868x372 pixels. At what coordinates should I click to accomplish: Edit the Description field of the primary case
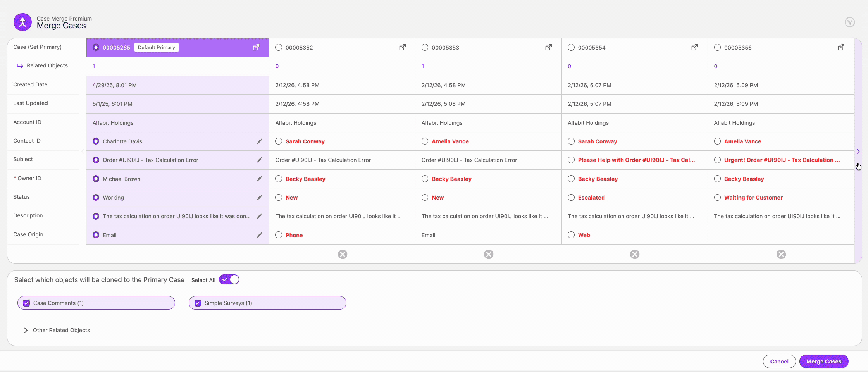(x=260, y=216)
